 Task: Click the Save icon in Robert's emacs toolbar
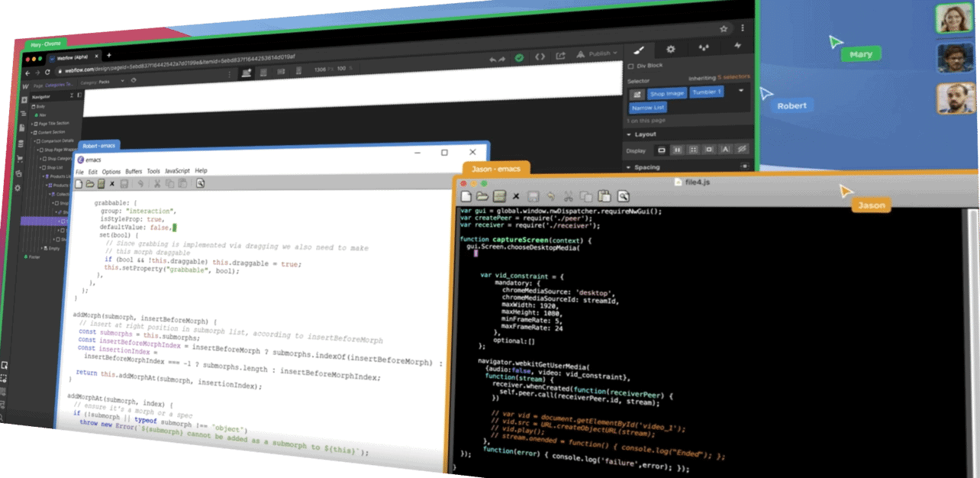[124, 183]
